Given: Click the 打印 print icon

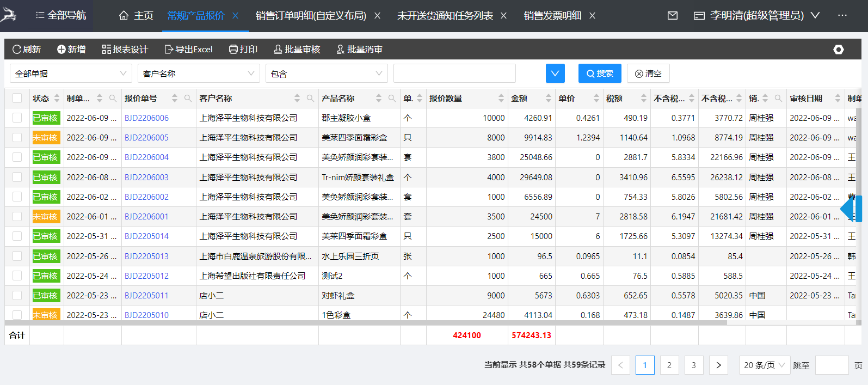Looking at the screenshot, I should (x=233, y=50).
